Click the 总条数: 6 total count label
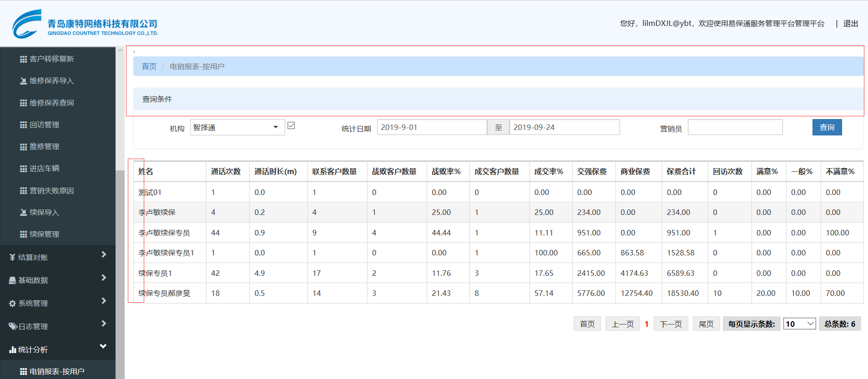This screenshot has height=379, width=868. [840, 324]
